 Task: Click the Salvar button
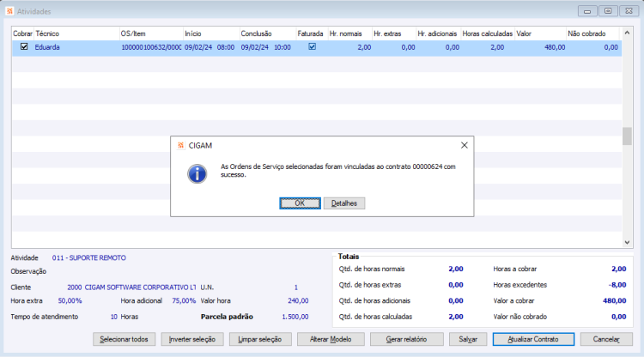[x=468, y=339]
